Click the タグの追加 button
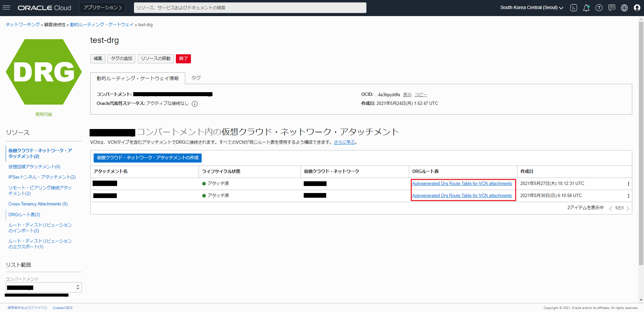This screenshot has width=644, height=312. pos(121,59)
